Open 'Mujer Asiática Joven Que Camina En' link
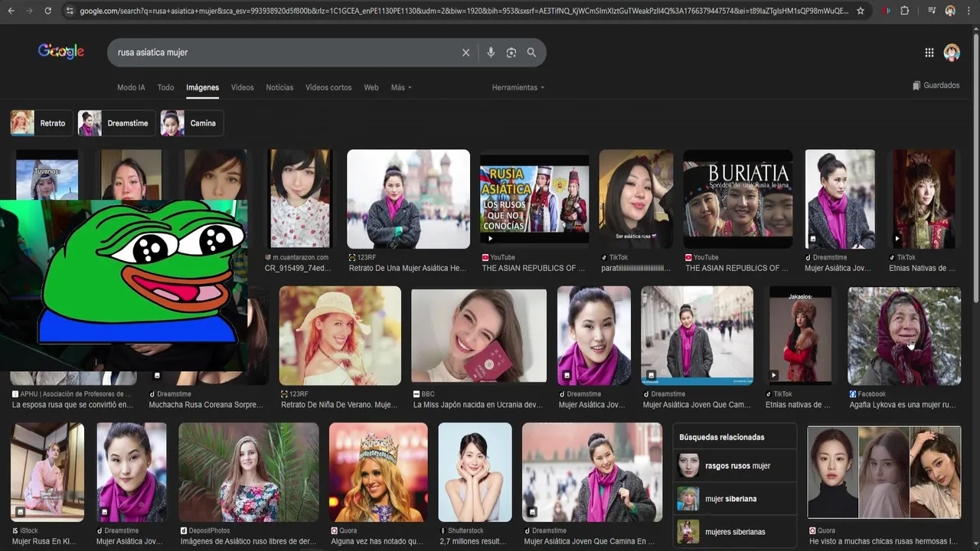This screenshot has height=551, width=980. (x=590, y=541)
